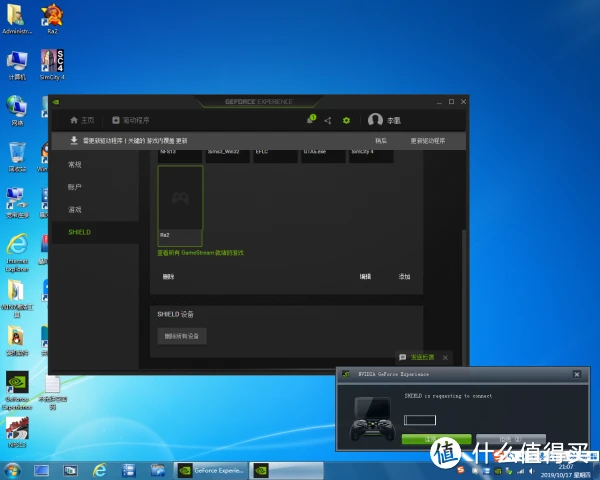Select 账户 in settings sidebar
The image size is (600, 480).
point(75,187)
